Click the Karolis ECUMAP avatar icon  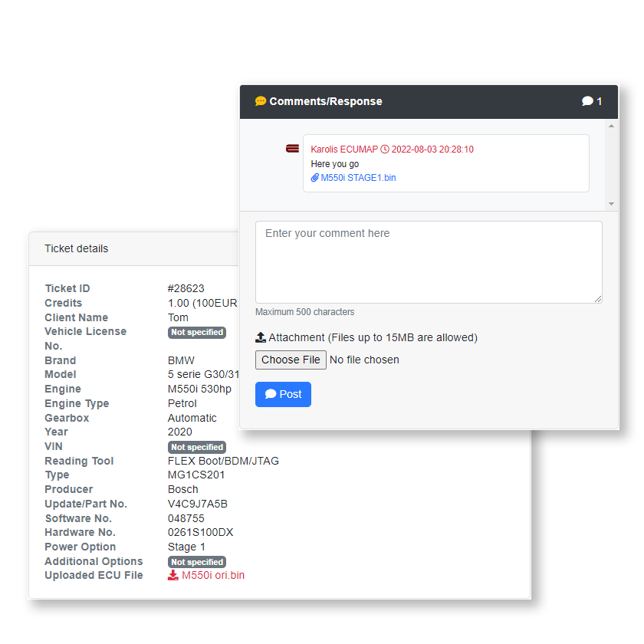coord(292,149)
